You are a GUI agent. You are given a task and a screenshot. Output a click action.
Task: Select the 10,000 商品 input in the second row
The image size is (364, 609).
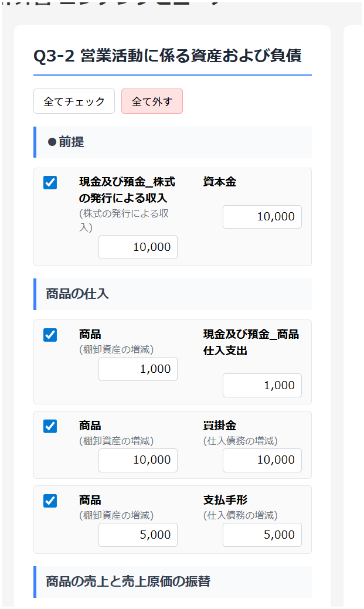(x=138, y=460)
